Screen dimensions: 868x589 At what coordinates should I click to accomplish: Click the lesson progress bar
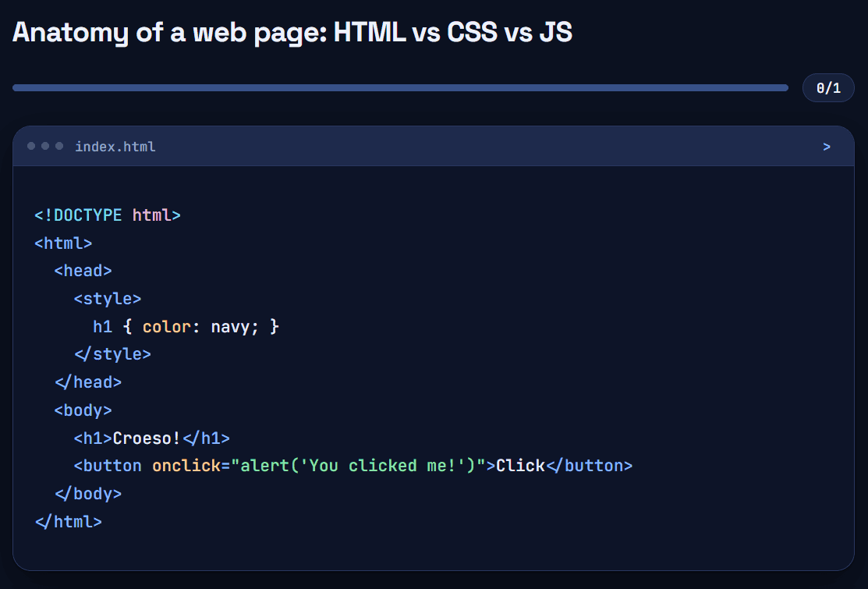coord(400,88)
